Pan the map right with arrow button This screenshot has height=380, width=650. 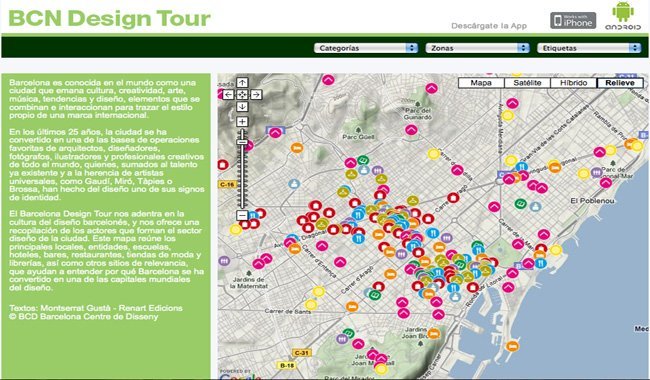pyautogui.click(x=256, y=95)
